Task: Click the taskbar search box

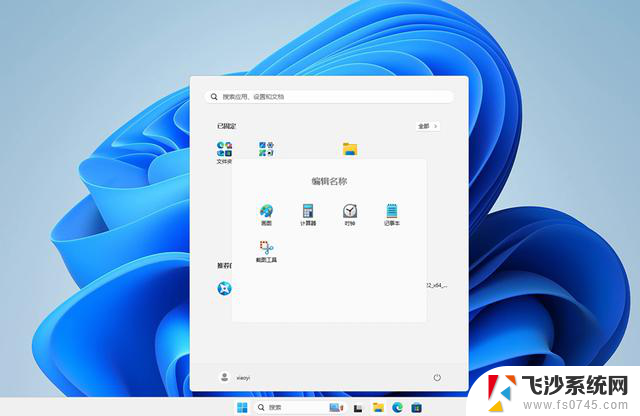Action: click(301, 407)
